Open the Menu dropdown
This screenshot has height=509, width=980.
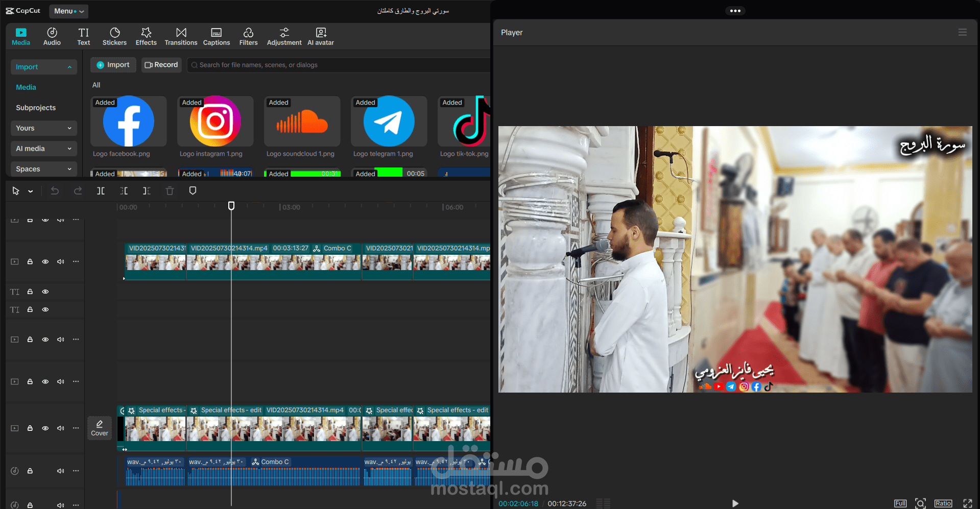68,11
